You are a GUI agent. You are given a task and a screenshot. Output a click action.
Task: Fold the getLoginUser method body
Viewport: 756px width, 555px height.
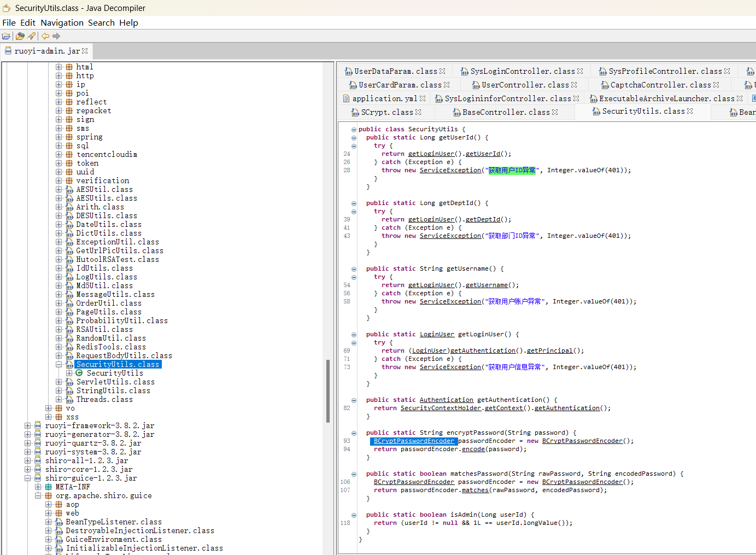[x=354, y=335]
